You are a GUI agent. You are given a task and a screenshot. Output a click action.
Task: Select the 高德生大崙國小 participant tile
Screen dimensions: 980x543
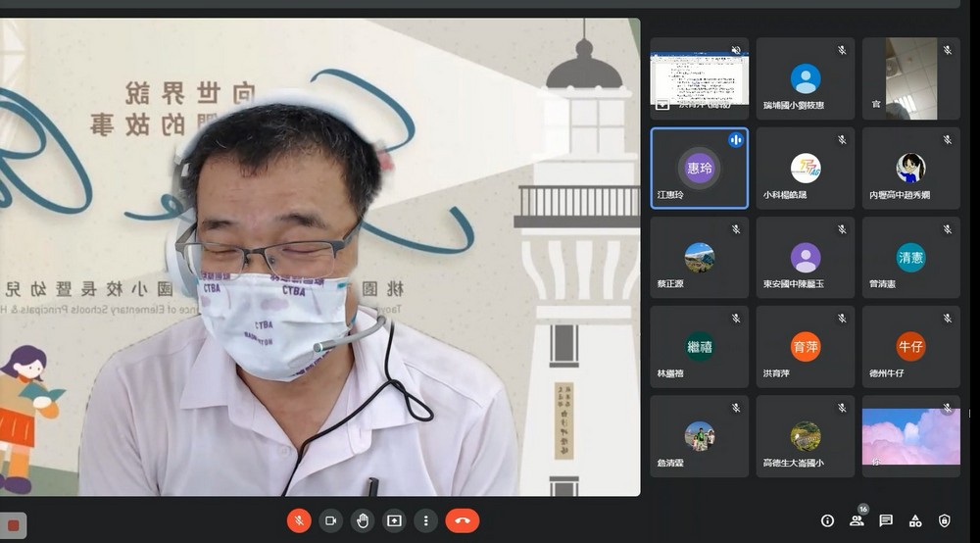[805, 436]
